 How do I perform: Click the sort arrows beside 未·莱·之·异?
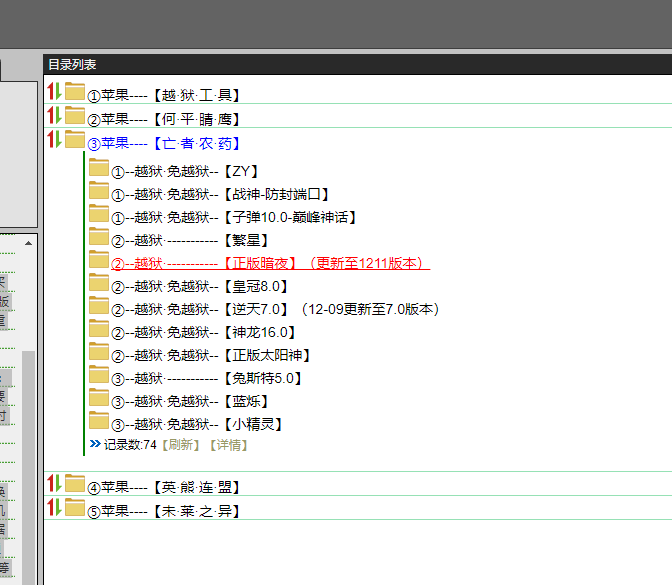pos(55,507)
